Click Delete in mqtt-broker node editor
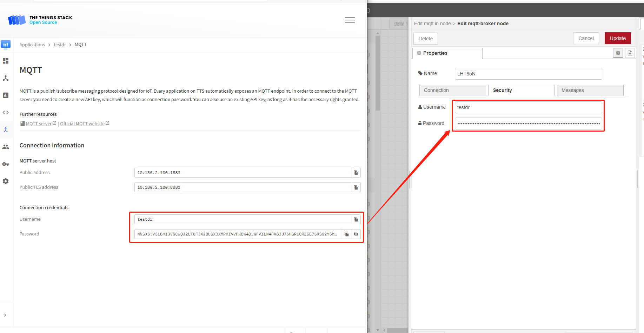This screenshot has height=333, width=644. click(x=425, y=39)
